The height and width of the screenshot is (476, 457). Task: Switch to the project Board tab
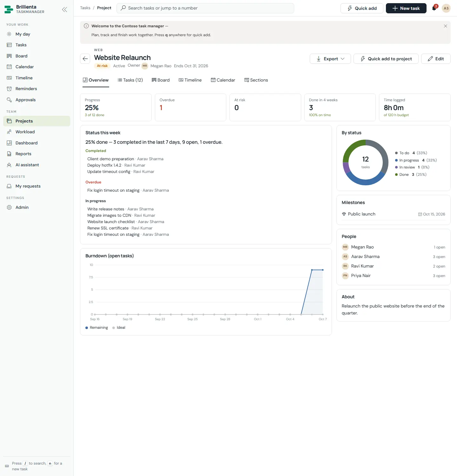[x=161, y=80]
